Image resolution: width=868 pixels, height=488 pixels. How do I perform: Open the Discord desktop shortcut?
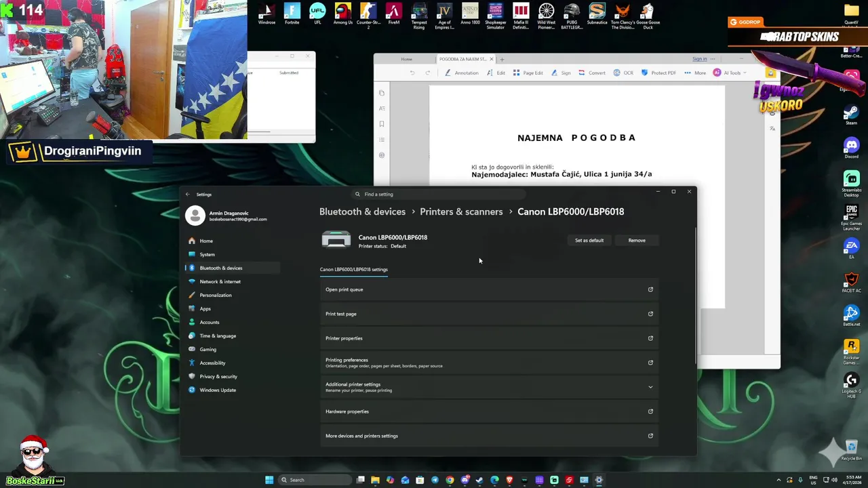[851, 148]
